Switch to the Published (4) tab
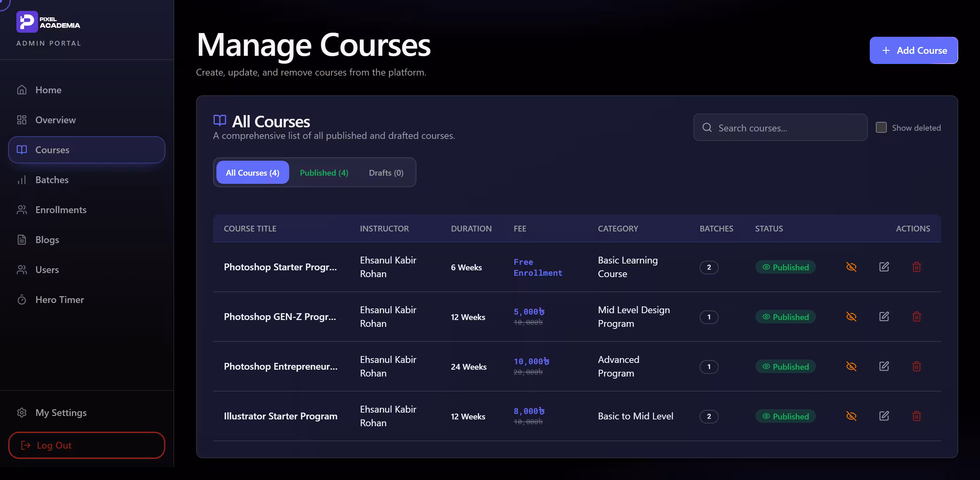 click(324, 173)
